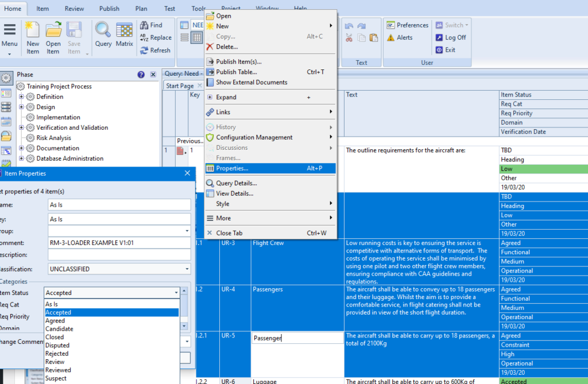The width and height of the screenshot is (588, 384).
Task: Refresh the view with the Refresh icon
Action: pos(156,50)
